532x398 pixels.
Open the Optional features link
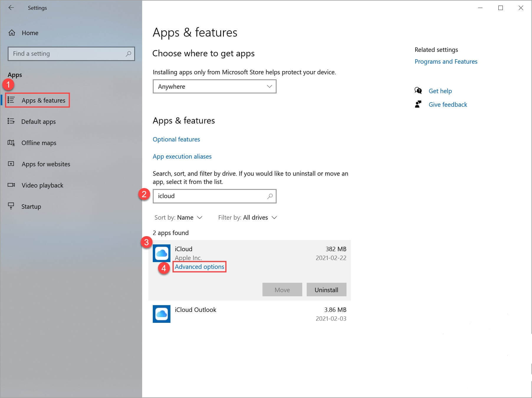[x=176, y=139]
